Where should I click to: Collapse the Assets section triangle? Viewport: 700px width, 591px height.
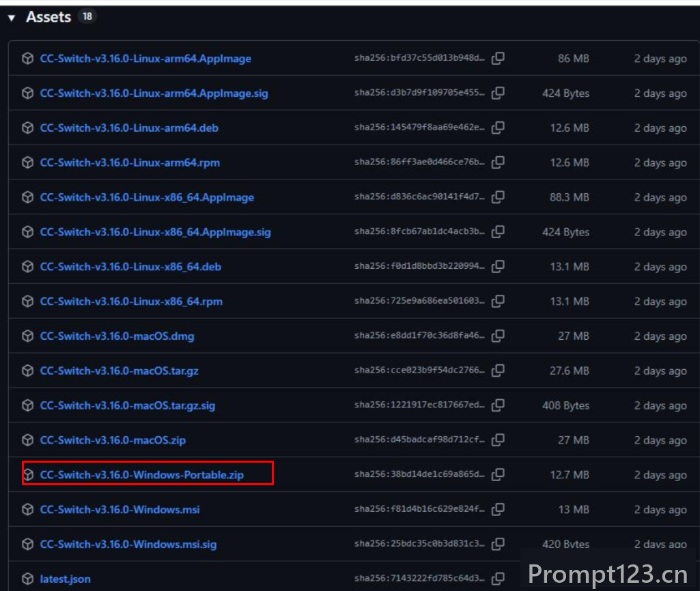[x=12, y=18]
